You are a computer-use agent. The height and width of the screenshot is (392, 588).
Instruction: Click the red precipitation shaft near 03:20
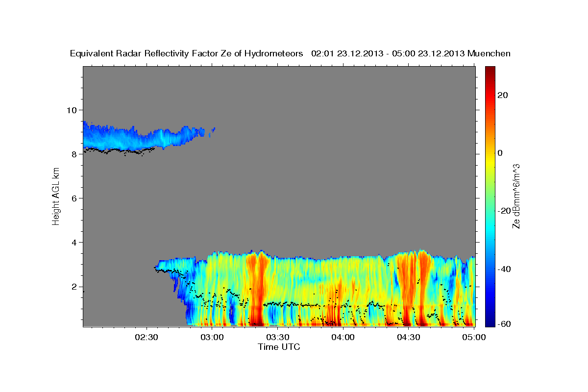point(257,288)
